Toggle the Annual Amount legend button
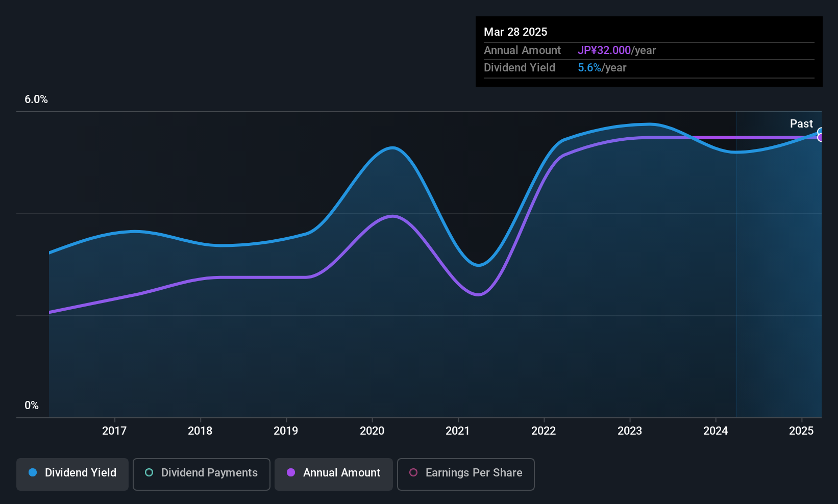This screenshot has height=504, width=838. [x=334, y=474]
